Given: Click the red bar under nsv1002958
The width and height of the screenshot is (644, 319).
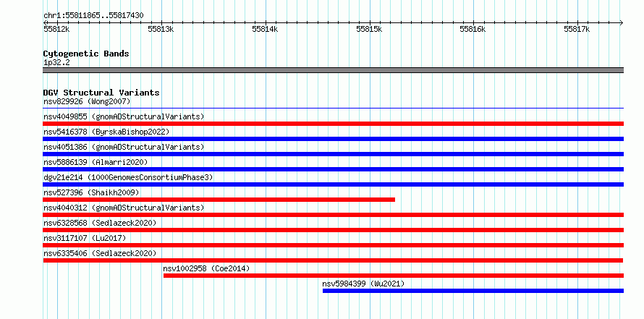Looking at the screenshot, I should click(394, 276).
